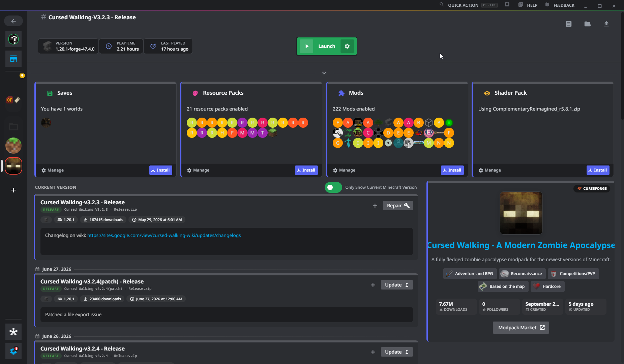624x364 pixels.
Task: Click the CurseForge badge
Action: click(592, 188)
